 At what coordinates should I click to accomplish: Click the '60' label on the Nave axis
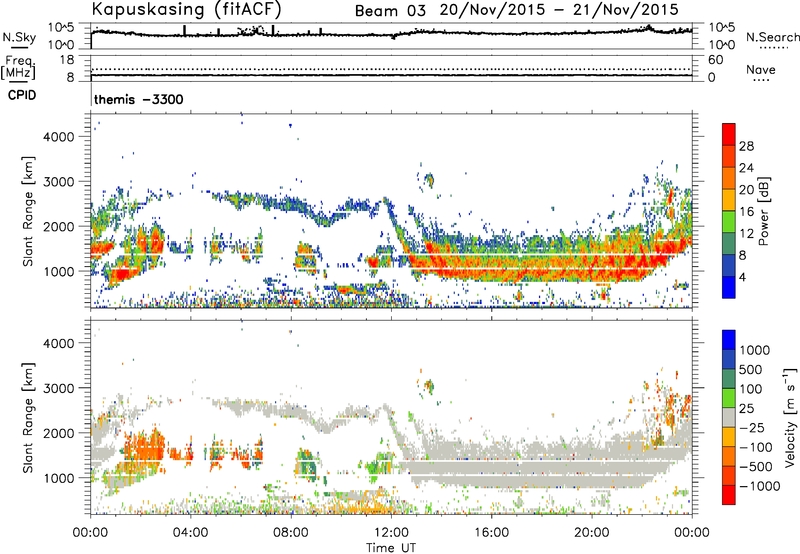point(715,60)
